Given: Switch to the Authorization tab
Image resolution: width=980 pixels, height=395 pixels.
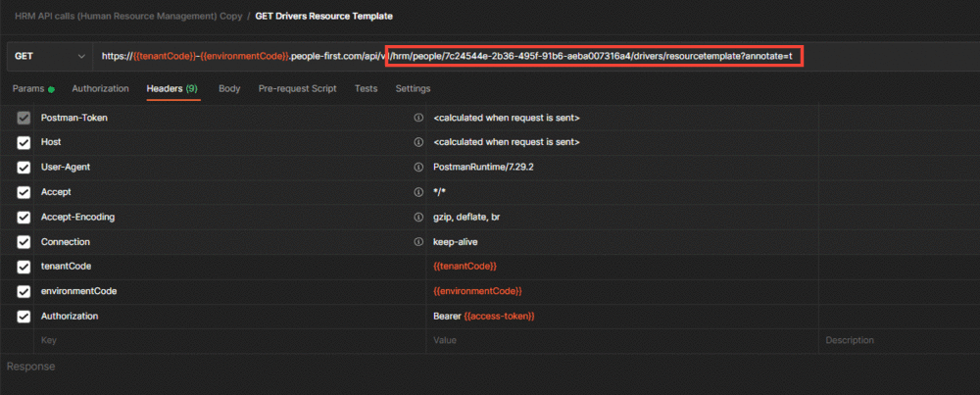Looking at the screenshot, I should point(100,89).
